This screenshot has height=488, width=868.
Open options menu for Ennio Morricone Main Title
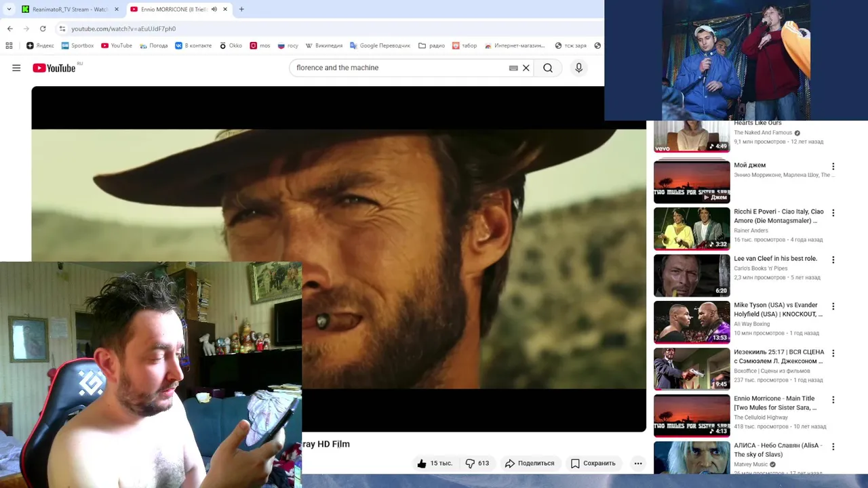click(833, 400)
